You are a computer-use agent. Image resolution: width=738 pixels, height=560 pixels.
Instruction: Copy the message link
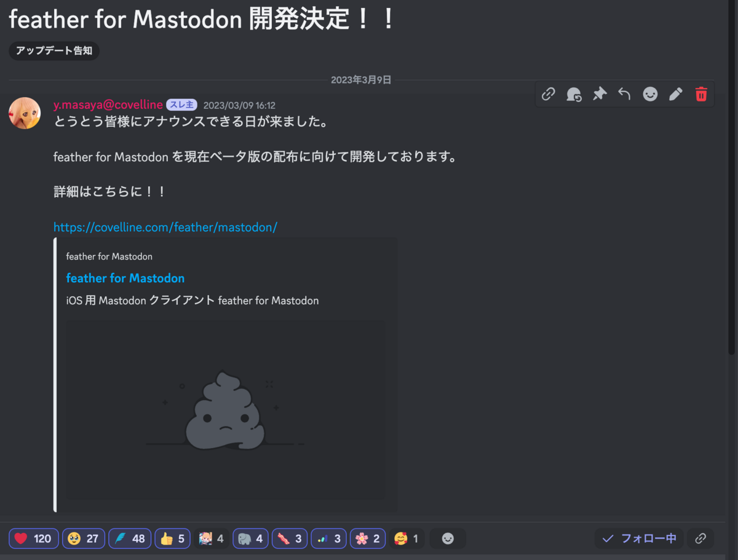(548, 94)
